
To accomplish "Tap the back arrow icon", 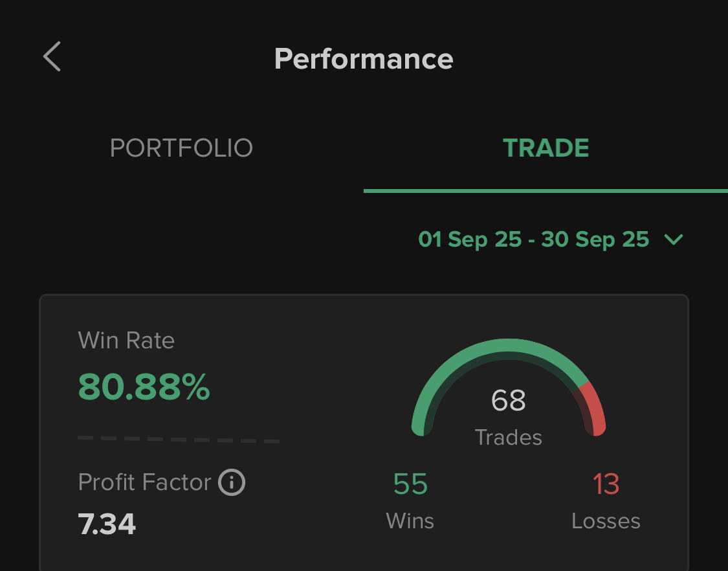I will click(x=52, y=57).
